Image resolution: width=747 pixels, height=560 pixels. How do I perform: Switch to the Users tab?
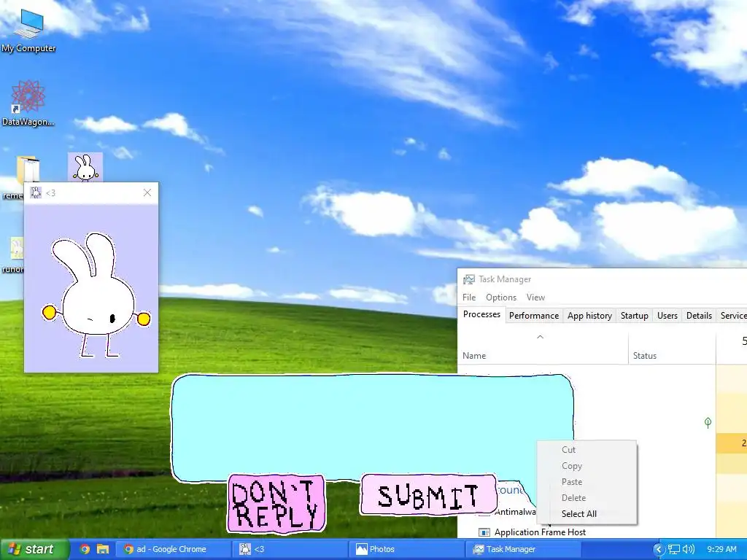point(667,316)
